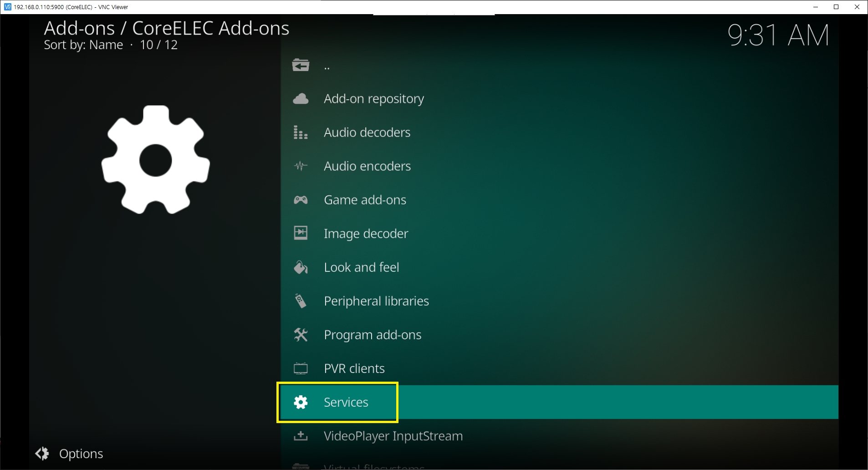This screenshot has width=868, height=470.
Task: Open the Options side menu
Action: click(69, 454)
